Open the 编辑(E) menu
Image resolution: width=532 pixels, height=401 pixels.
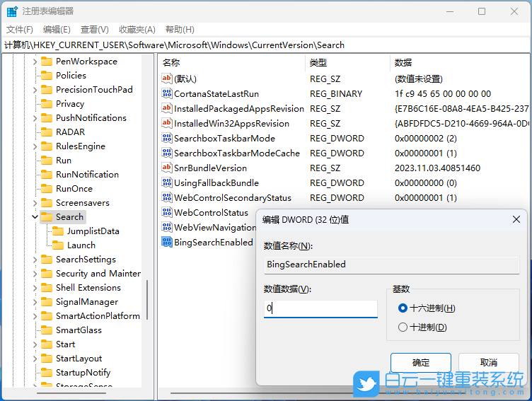[x=57, y=30]
